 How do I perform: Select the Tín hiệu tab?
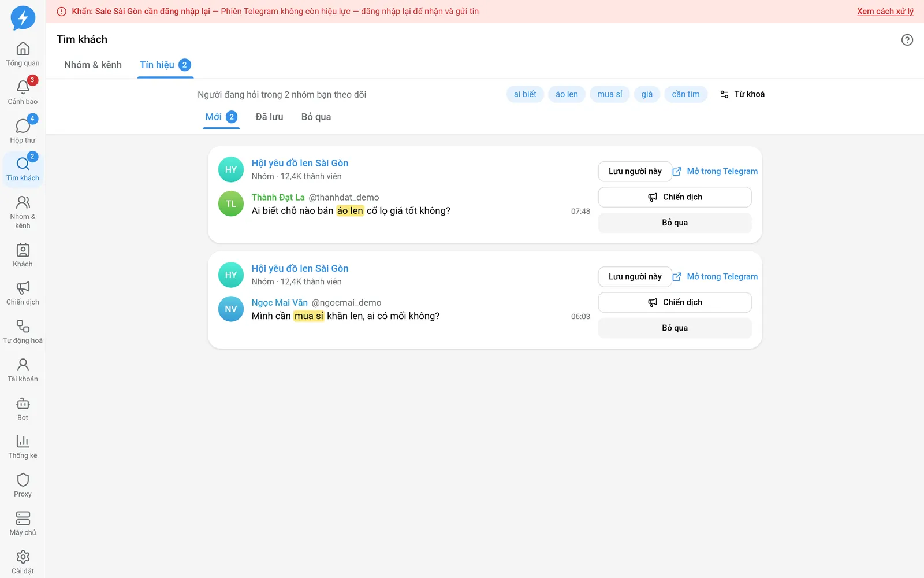(165, 65)
